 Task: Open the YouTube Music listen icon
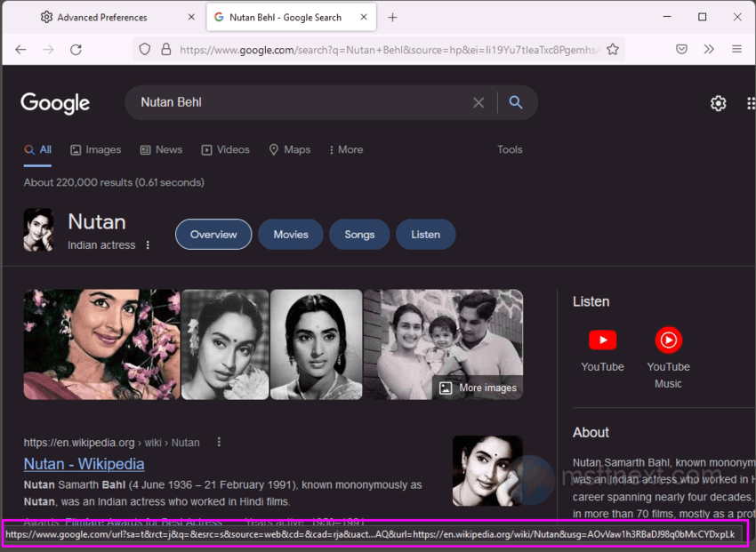pos(668,340)
